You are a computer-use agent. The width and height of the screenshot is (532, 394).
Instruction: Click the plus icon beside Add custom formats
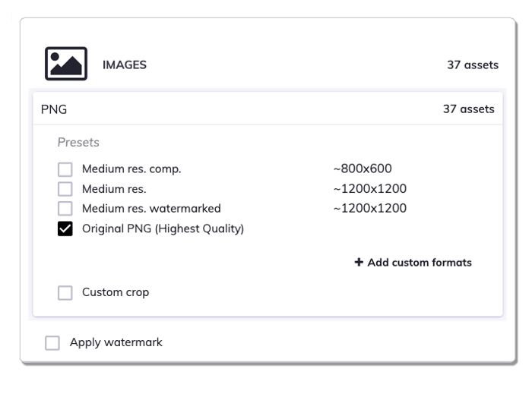(x=359, y=262)
